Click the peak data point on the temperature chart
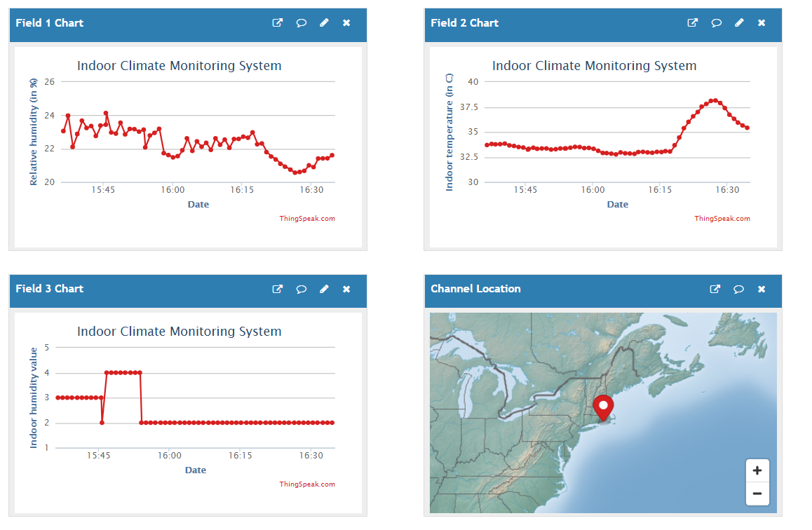 click(x=713, y=100)
